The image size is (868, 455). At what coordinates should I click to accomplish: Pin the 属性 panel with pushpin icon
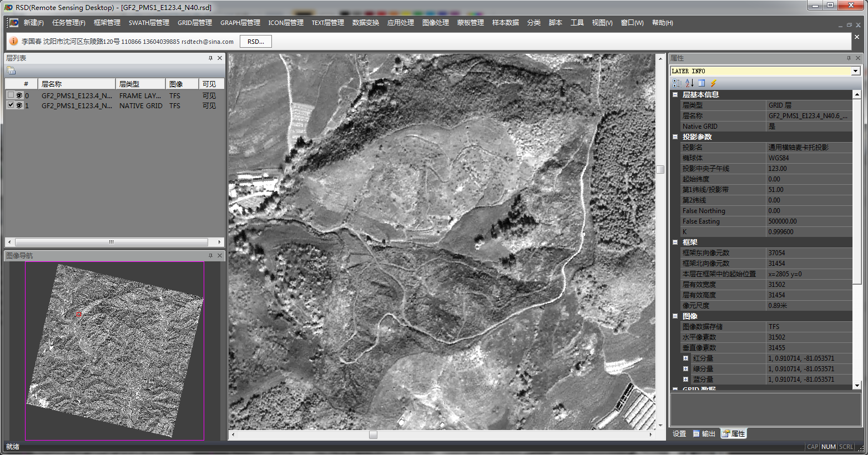849,58
